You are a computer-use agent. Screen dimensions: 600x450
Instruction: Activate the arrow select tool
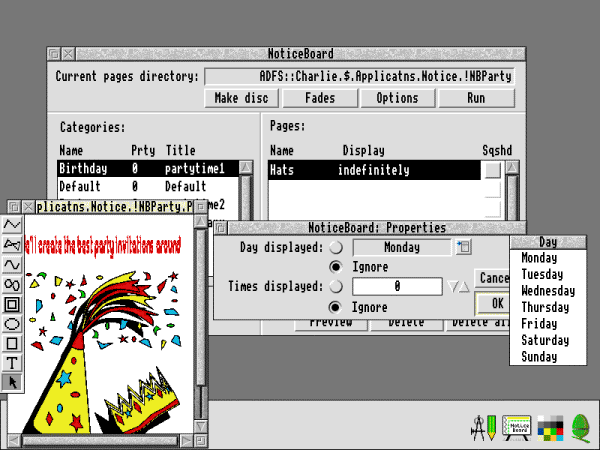tap(12, 381)
